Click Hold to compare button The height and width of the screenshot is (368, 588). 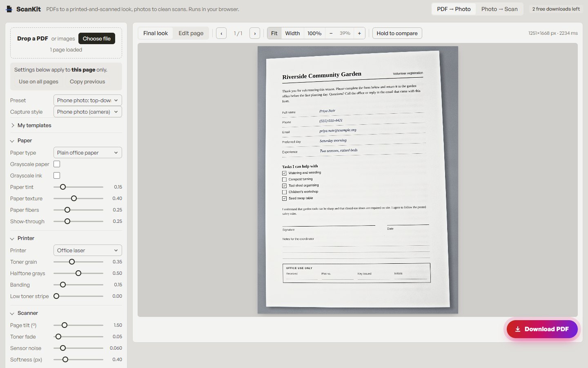pyautogui.click(x=397, y=33)
